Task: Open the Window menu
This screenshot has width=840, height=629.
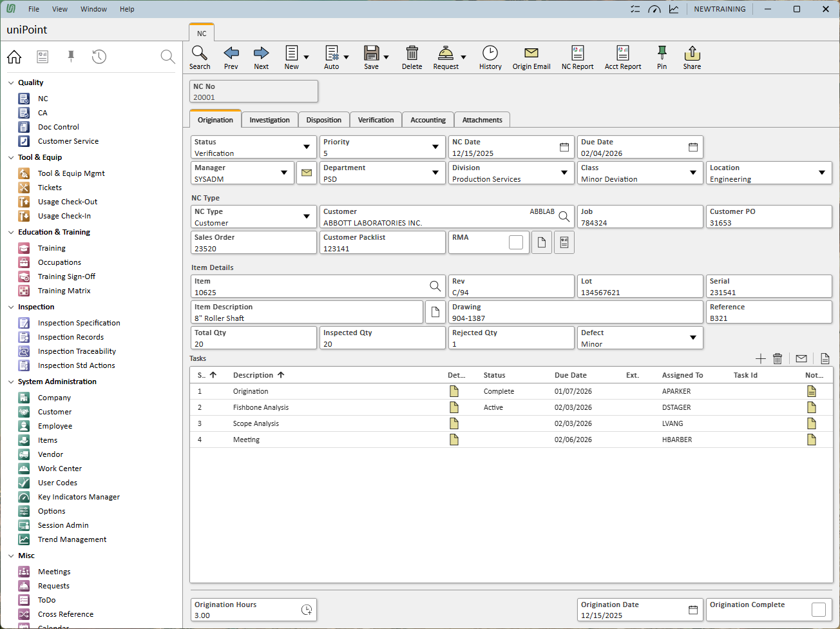Action: point(94,9)
